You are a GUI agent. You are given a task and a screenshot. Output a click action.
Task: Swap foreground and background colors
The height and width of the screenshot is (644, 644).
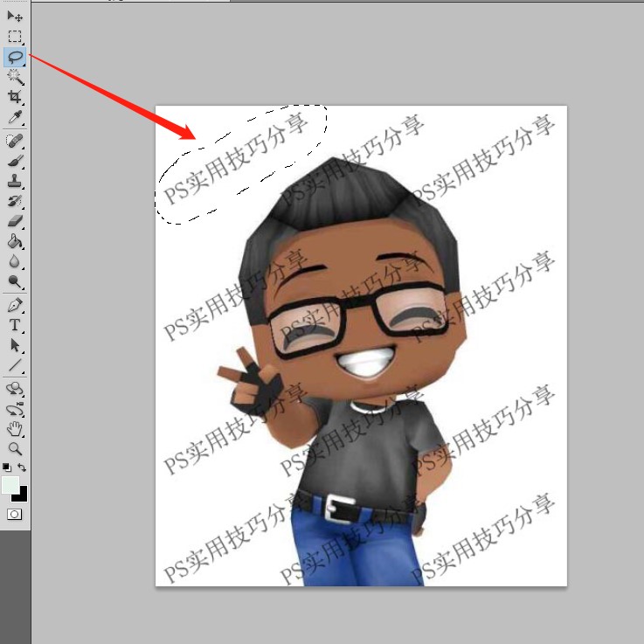[x=23, y=468]
